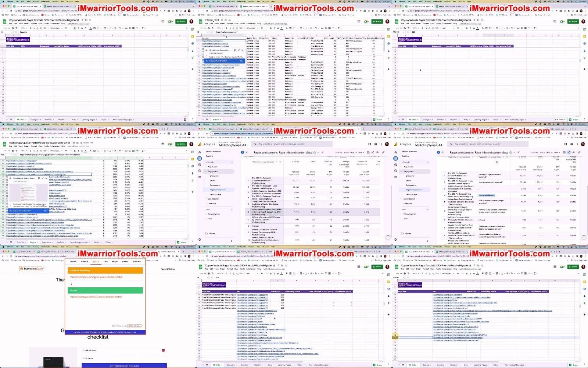Open Links tab in SEO Pro popup

point(105,262)
